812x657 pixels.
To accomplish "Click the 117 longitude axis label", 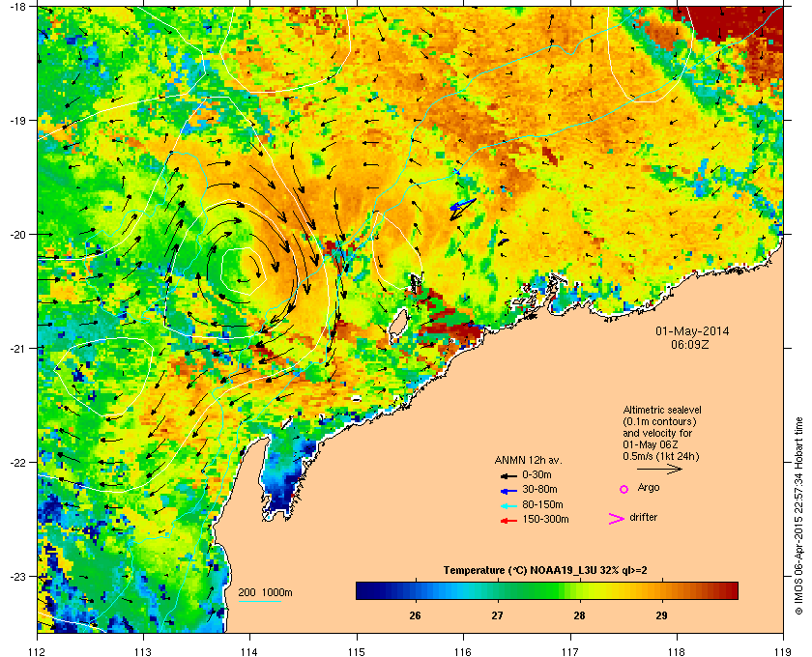I will (570, 651).
